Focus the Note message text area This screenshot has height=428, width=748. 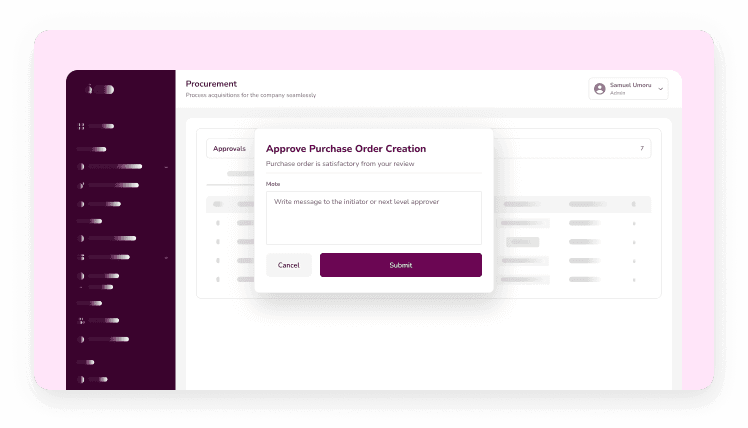tap(373, 217)
